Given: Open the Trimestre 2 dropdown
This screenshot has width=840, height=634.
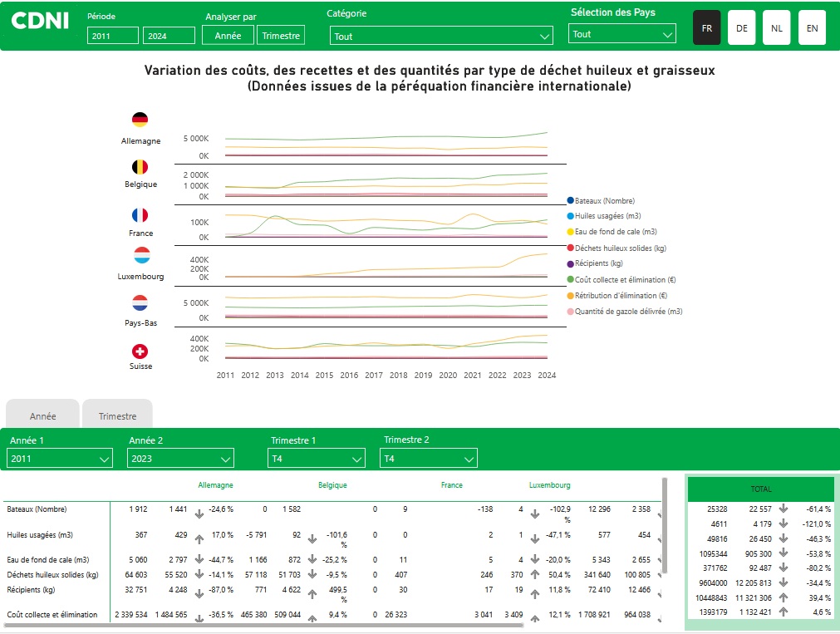Looking at the screenshot, I should (x=429, y=459).
